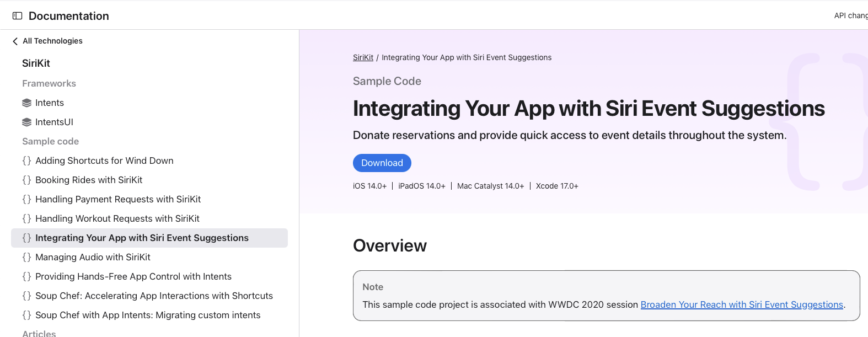
Task: Click the braces icon beside Booking Rides
Action: pyautogui.click(x=26, y=180)
